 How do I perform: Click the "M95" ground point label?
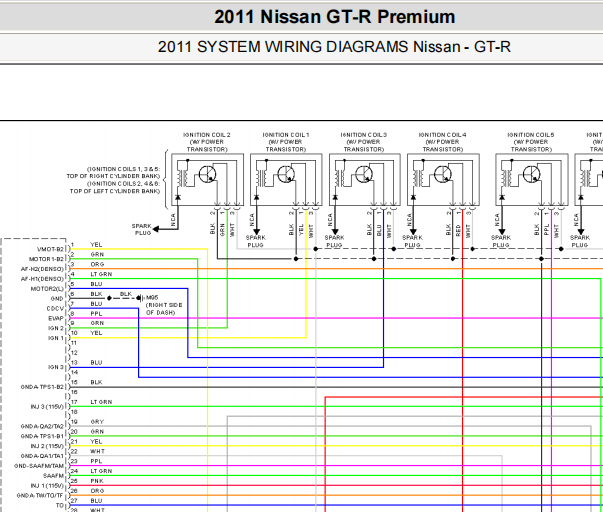pos(152,298)
